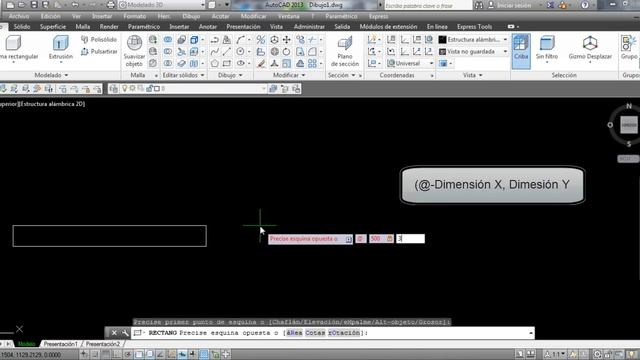Expand the Modelado panel
Viewport: 640px width, 360px height.
click(x=52, y=75)
